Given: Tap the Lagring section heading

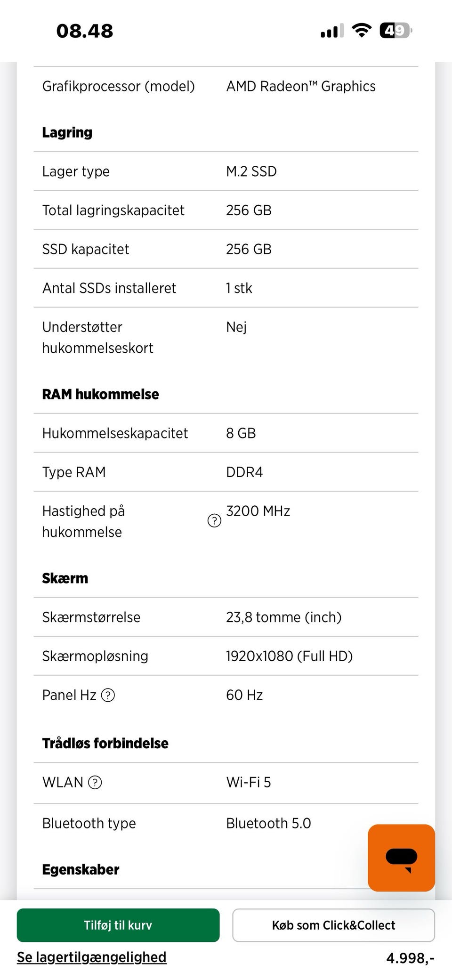Looking at the screenshot, I should pyautogui.click(x=67, y=132).
